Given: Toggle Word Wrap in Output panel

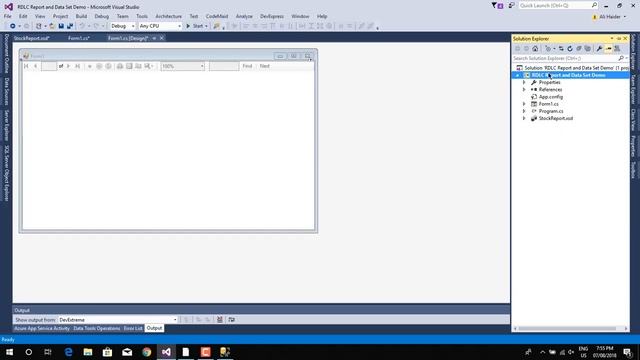Looking at the screenshot, I should pyautogui.click(x=231, y=320).
